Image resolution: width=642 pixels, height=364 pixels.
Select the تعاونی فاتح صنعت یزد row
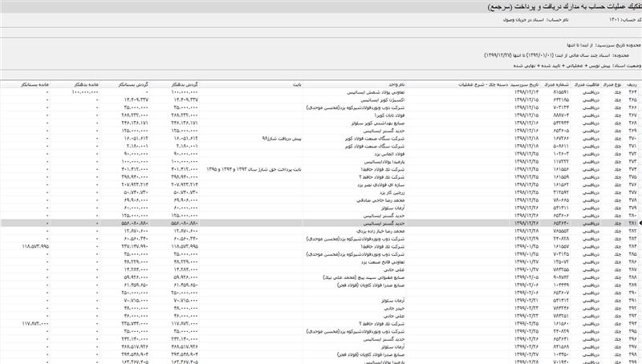point(319,261)
